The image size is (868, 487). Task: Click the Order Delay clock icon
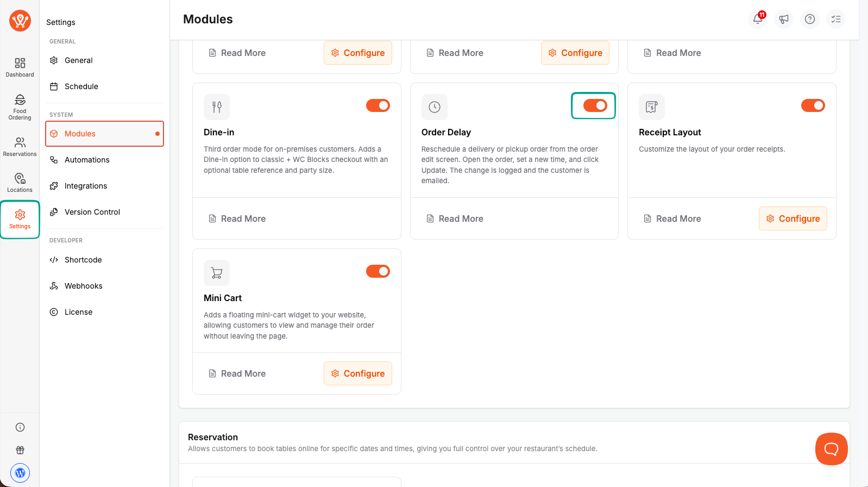[435, 107]
